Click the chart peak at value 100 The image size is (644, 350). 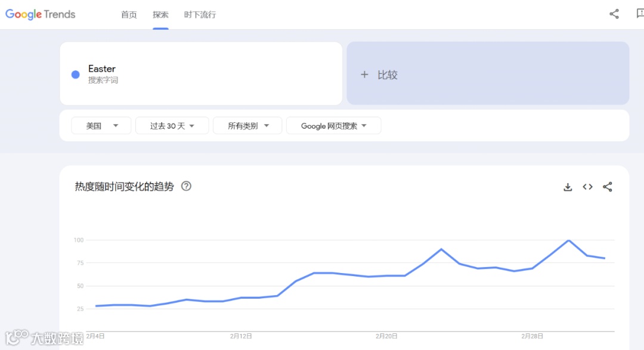[x=569, y=240]
